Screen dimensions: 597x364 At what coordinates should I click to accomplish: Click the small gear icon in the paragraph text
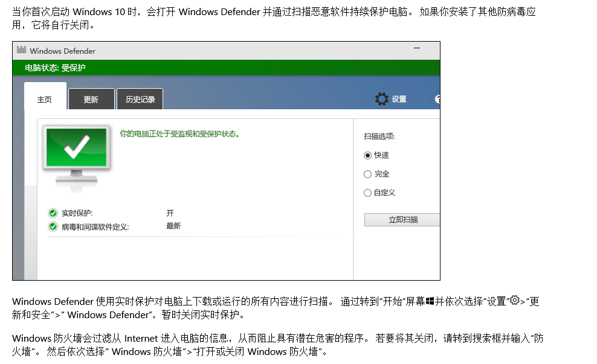coord(515,300)
